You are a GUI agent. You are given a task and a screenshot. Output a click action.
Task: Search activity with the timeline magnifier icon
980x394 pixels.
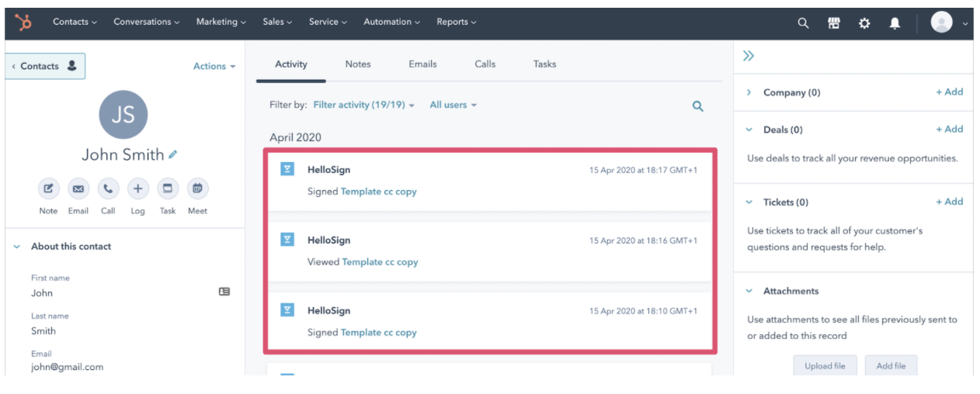697,106
